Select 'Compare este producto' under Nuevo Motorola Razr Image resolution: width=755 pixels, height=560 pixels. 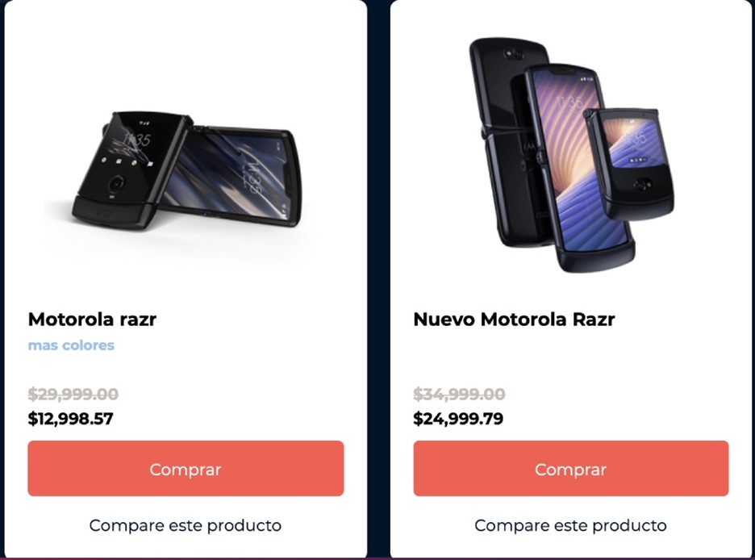(x=570, y=525)
